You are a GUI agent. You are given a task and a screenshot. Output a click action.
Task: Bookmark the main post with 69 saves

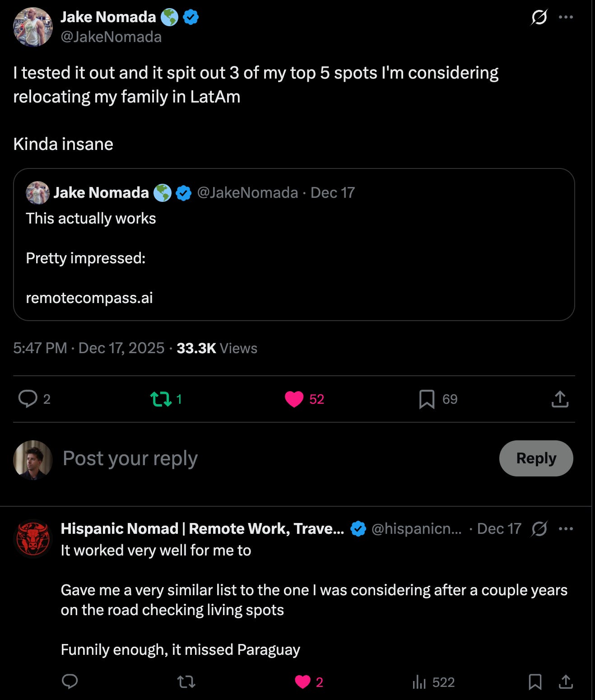click(427, 399)
